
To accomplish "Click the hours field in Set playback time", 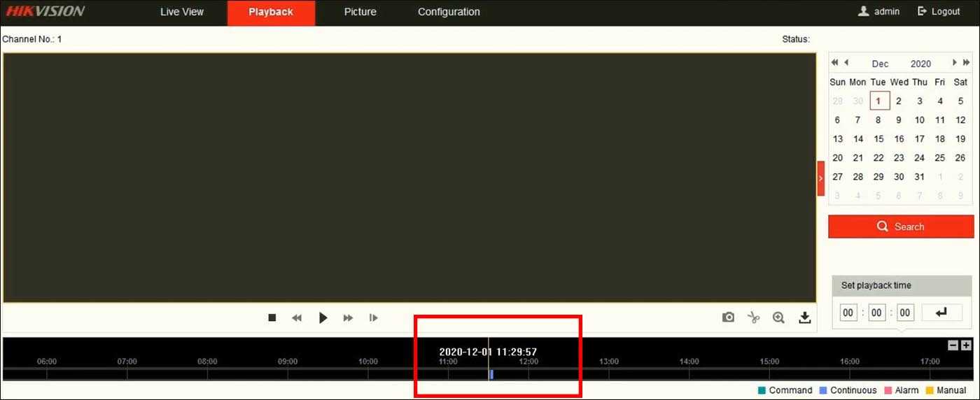I will [848, 313].
